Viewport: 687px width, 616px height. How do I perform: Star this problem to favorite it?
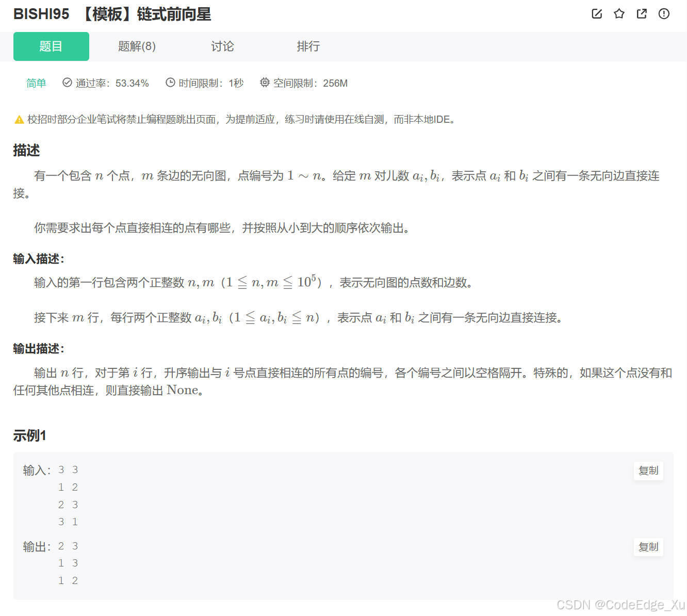pyautogui.click(x=619, y=14)
